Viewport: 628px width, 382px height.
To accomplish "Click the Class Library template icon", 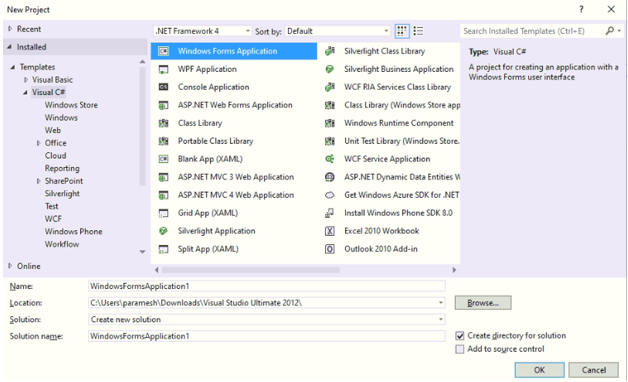I will [x=163, y=123].
